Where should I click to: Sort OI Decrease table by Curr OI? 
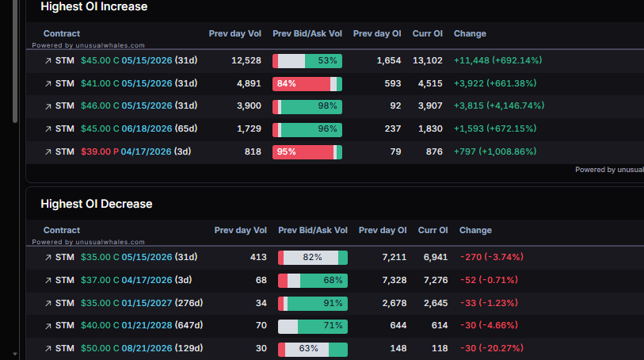tap(433, 230)
